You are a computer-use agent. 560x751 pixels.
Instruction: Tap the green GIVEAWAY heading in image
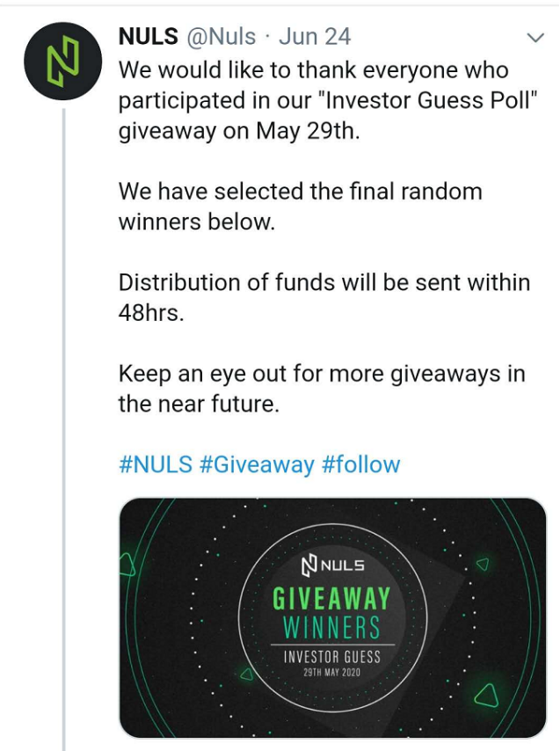pos(331,599)
